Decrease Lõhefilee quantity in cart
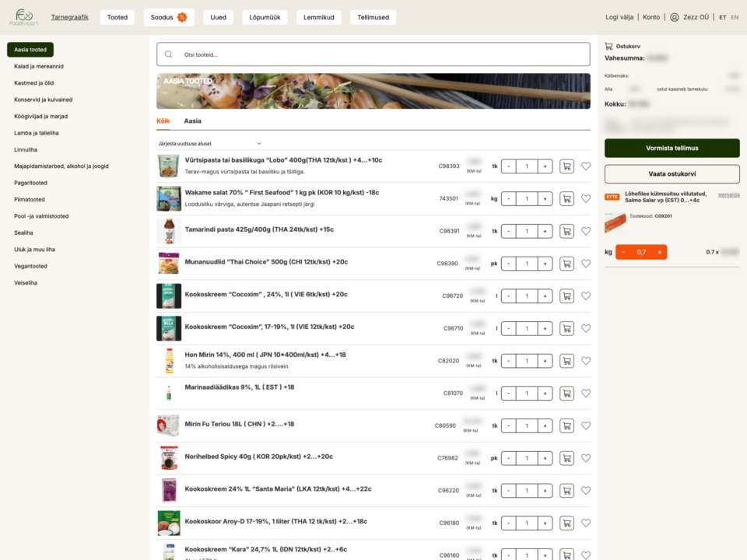The width and height of the screenshot is (747, 560). [x=623, y=252]
